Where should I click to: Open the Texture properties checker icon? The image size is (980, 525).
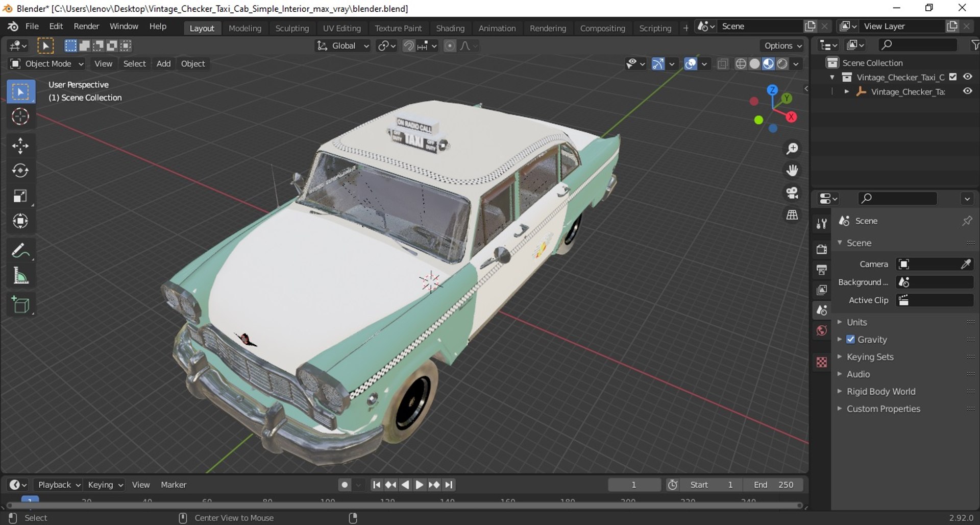[821, 363]
